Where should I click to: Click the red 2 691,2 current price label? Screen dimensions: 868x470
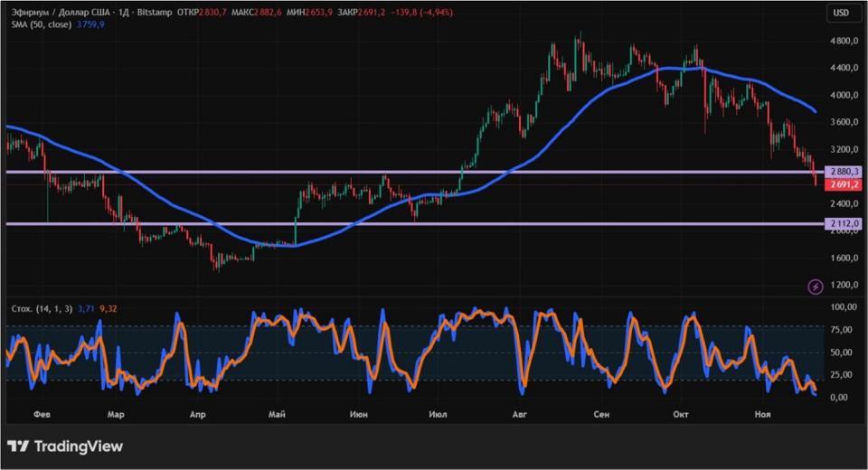click(x=843, y=183)
